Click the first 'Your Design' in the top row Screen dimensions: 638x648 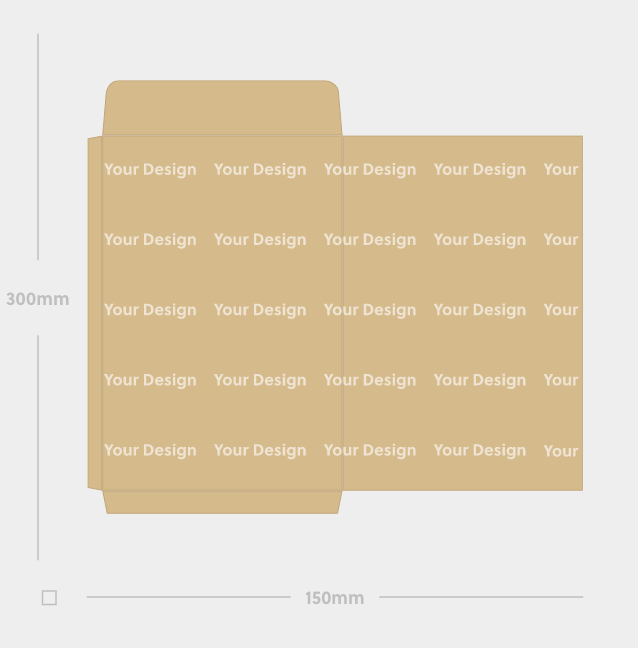150,170
